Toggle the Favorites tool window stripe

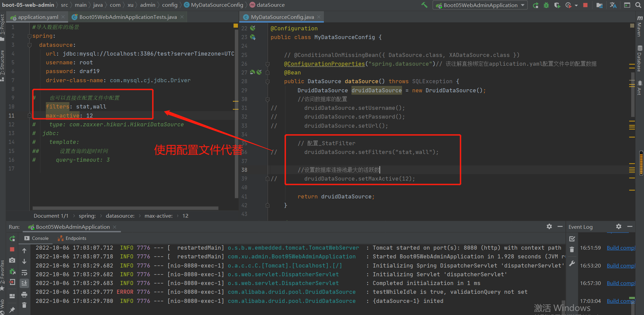point(2,275)
